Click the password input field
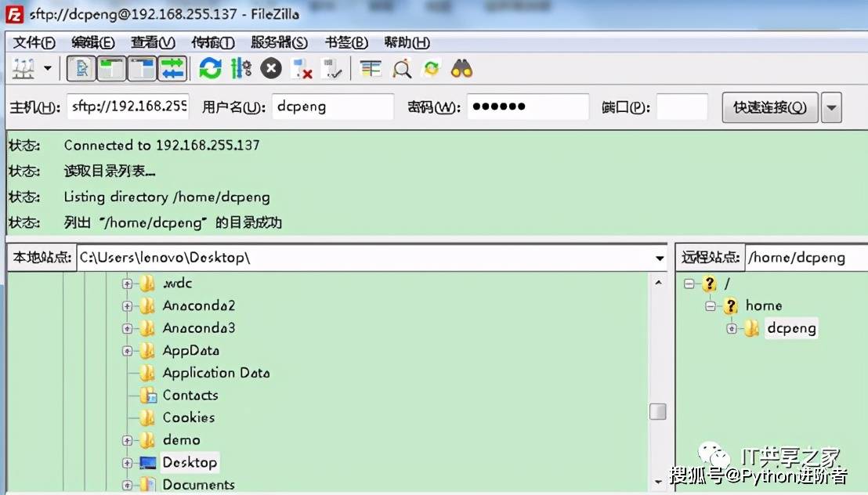 click(528, 107)
